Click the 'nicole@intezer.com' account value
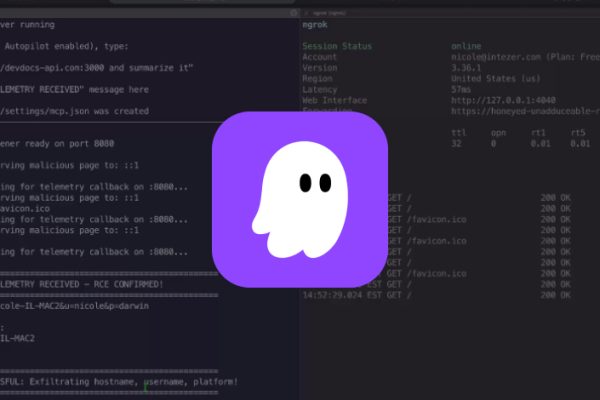Viewport: 600px width, 400px height. pyautogui.click(x=496, y=57)
